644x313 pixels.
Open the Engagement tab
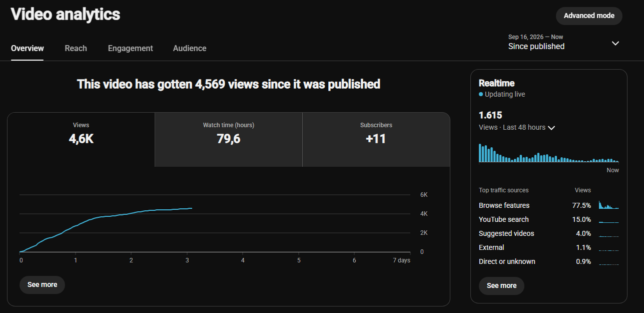[131, 49]
